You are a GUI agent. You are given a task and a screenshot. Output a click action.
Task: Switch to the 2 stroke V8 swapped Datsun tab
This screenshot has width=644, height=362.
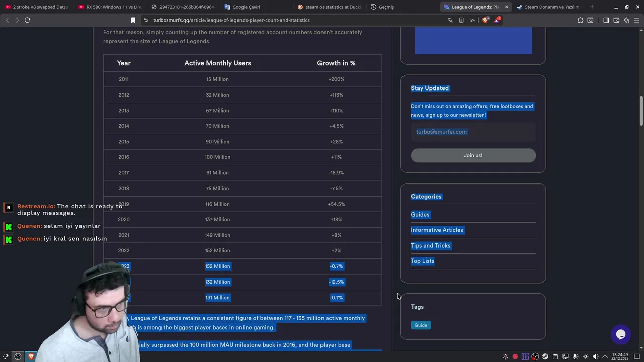coord(36,7)
